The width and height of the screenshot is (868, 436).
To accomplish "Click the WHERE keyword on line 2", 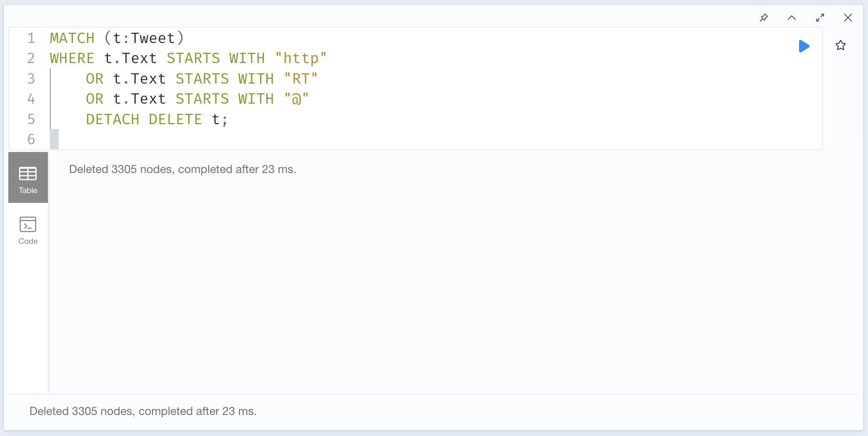I will click(72, 58).
